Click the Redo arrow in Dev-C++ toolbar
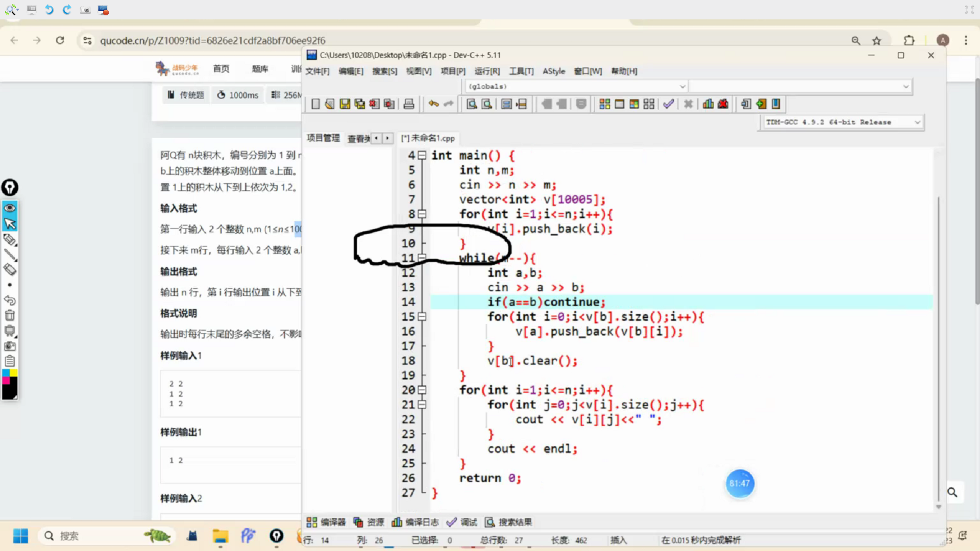 [x=449, y=104]
